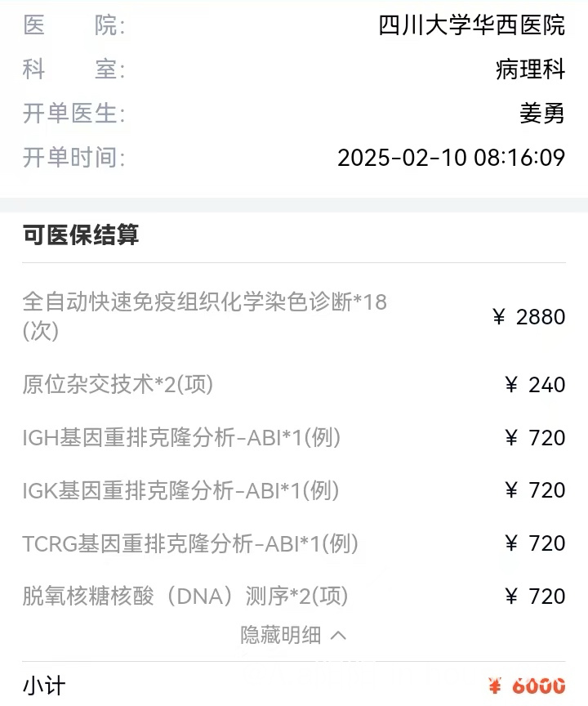Screen dimensions: 588x706
Task: Tap the hospital name 四川大学华西医院
Action: coord(471,25)
